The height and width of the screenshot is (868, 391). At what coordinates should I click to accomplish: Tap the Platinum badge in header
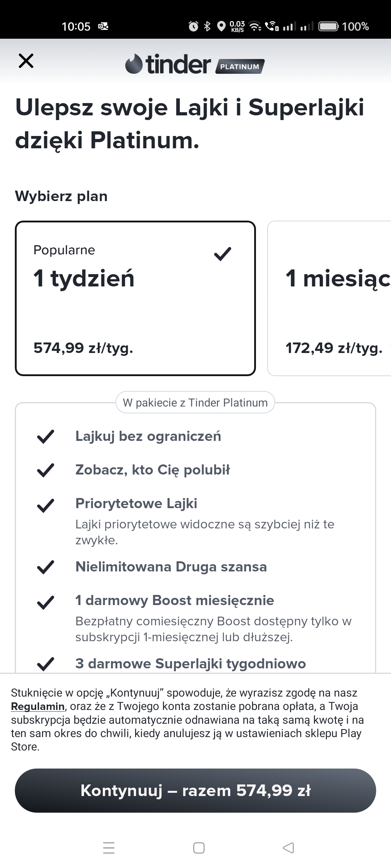[240, 67]
